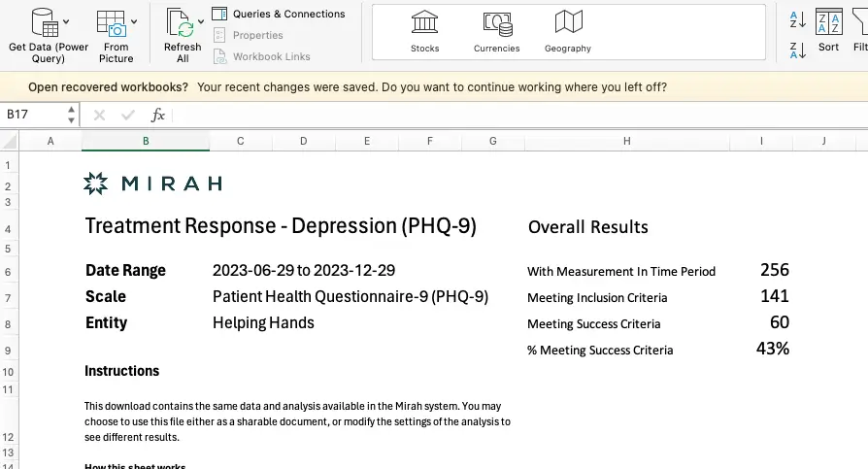Click the value 60
868x469 pixels.
click(780, 322)
